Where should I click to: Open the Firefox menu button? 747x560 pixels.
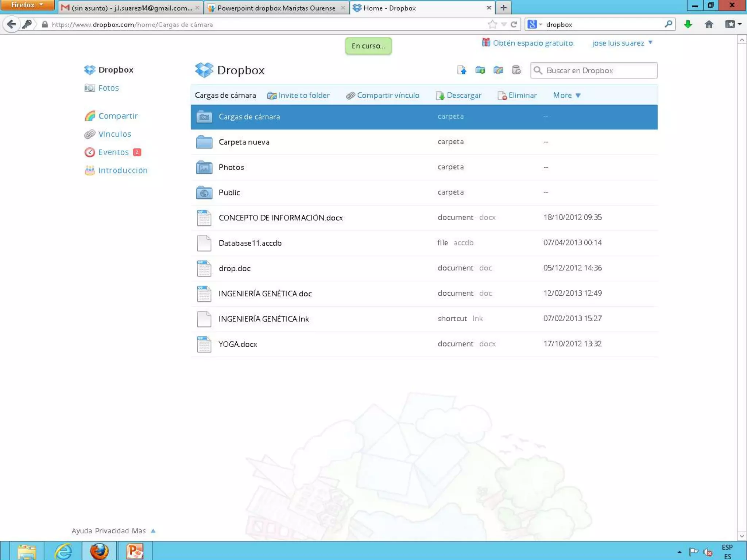pyautogui.click(x=27, y=5)
